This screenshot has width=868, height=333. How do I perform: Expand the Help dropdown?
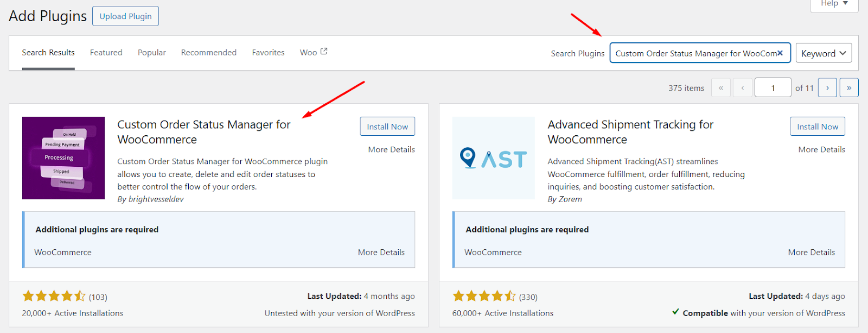[834, 4]
